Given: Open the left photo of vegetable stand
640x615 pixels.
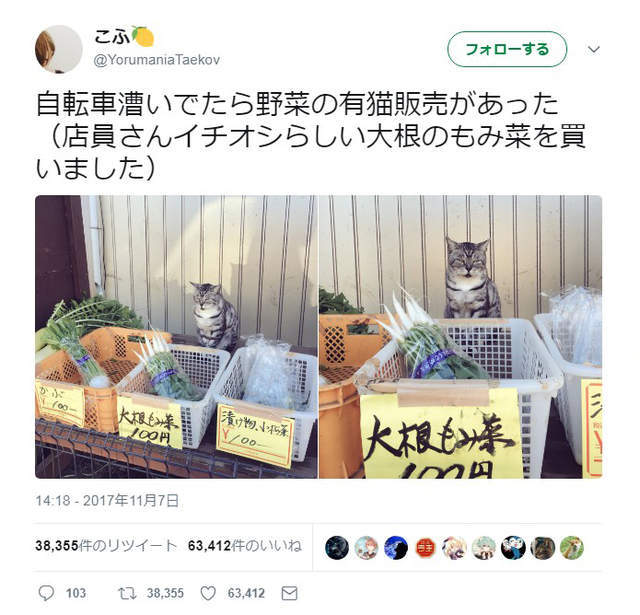Looking at the screenshot, I should 176,337.
